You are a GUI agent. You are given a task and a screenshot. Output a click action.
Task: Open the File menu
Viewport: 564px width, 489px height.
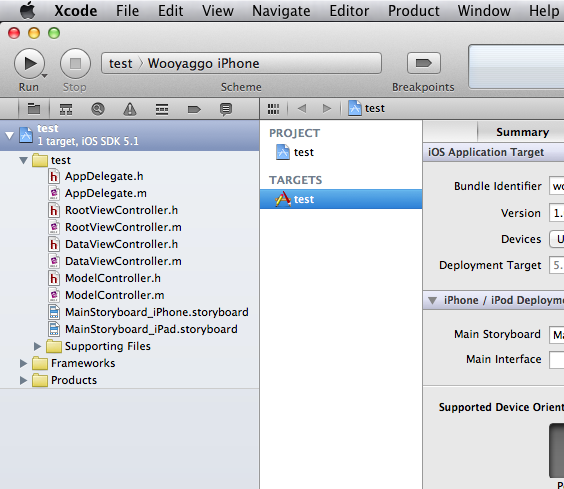(x=127, y=11)
